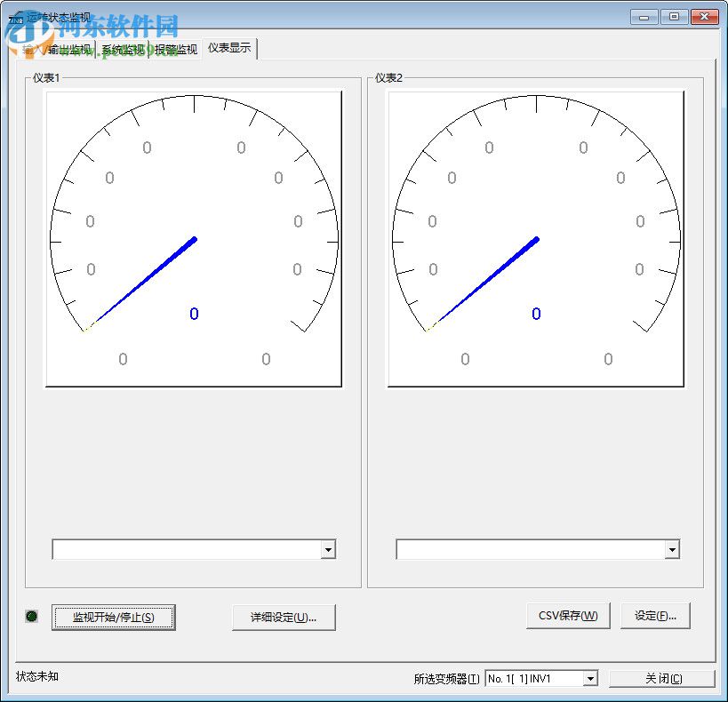Viewport: 728px width, 702px height.
Task: Open the 仪表2 parameter selection dropdown
Action: pyautogui.click(x=671, y=549)
